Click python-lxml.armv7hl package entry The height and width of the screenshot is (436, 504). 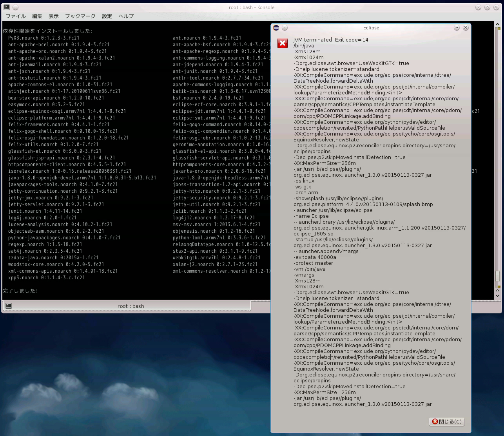(219, 238)
